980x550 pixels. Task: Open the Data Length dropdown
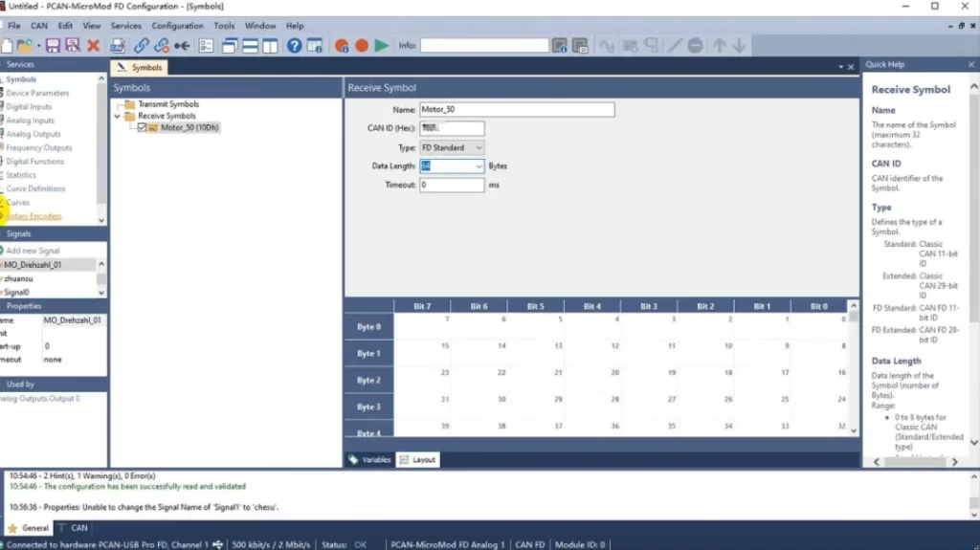point(479,166)
